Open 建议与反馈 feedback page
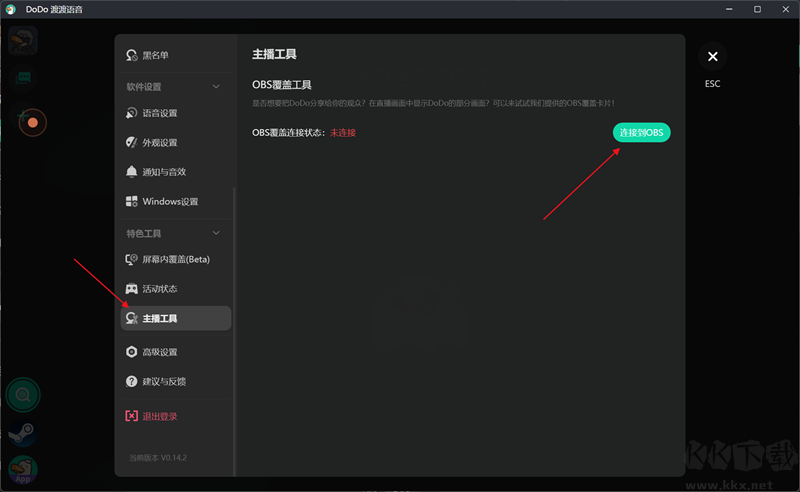 (x=164, y=381)
